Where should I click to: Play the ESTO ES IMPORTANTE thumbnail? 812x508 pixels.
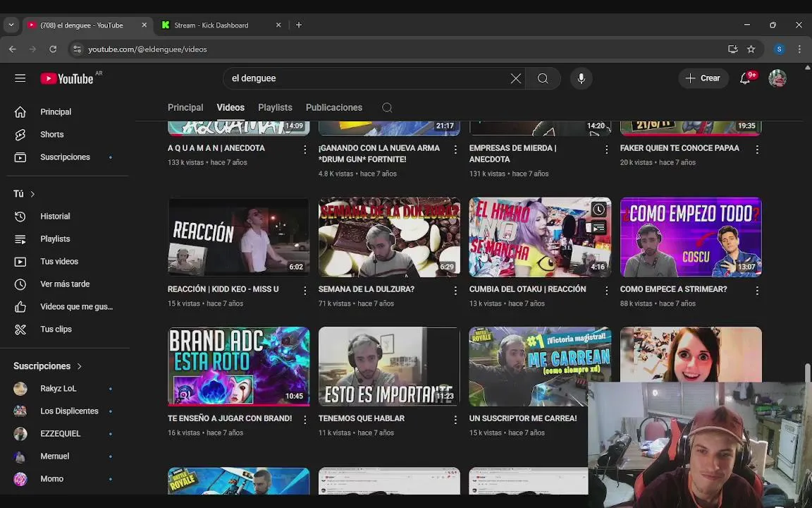(389, 366)
